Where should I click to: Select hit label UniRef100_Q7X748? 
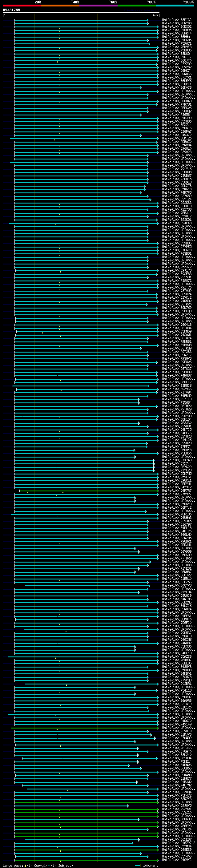coord(177,460)
